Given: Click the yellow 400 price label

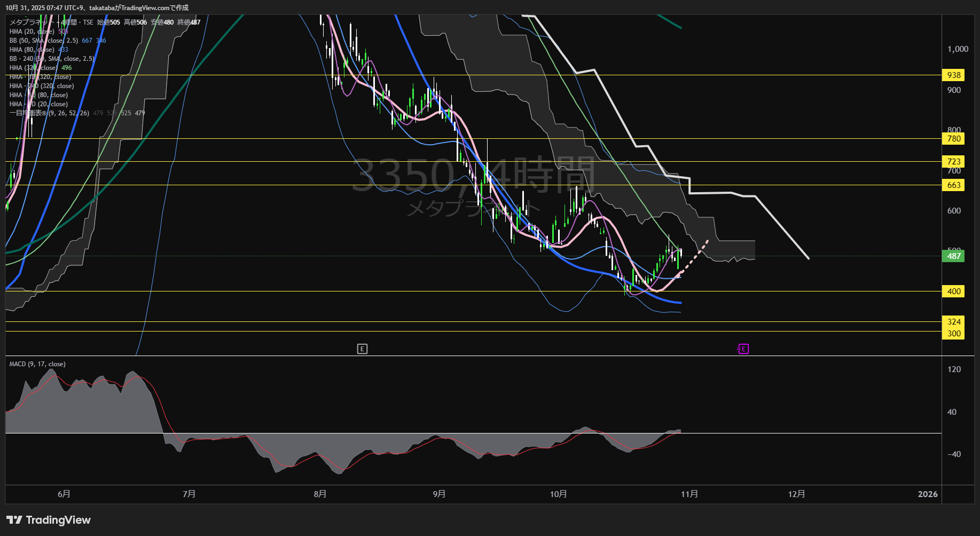Looking at the screenshot, I should point(954,291).
